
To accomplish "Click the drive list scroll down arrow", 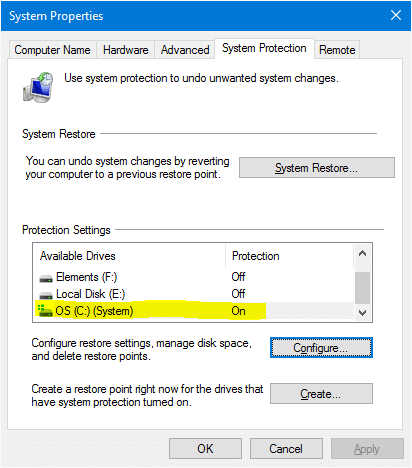I will pos(363,313).
